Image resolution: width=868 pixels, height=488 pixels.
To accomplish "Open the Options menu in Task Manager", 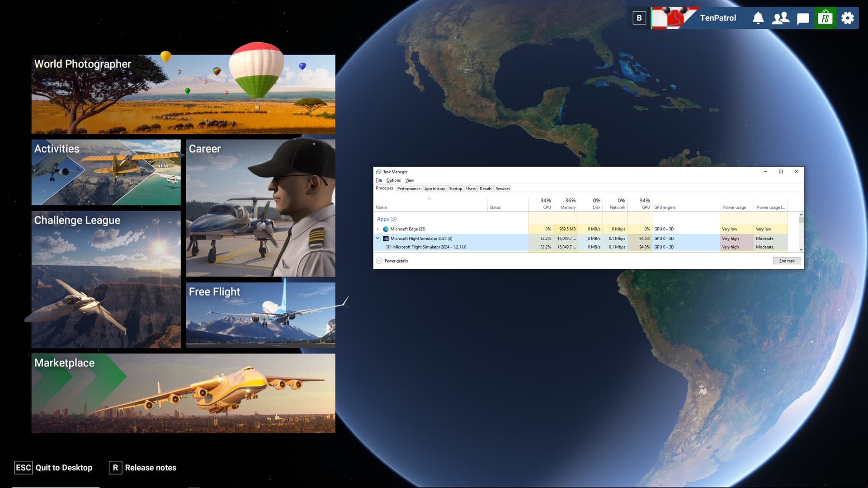I will point(393,180).
